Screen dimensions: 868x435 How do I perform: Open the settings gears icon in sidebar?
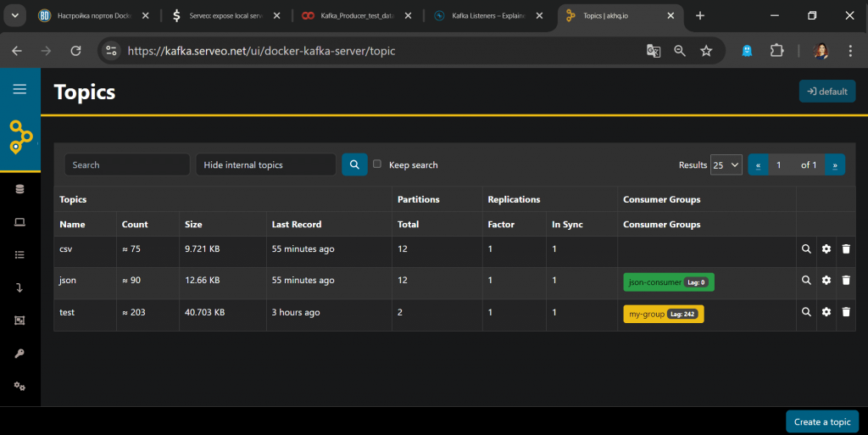(20, 387)
